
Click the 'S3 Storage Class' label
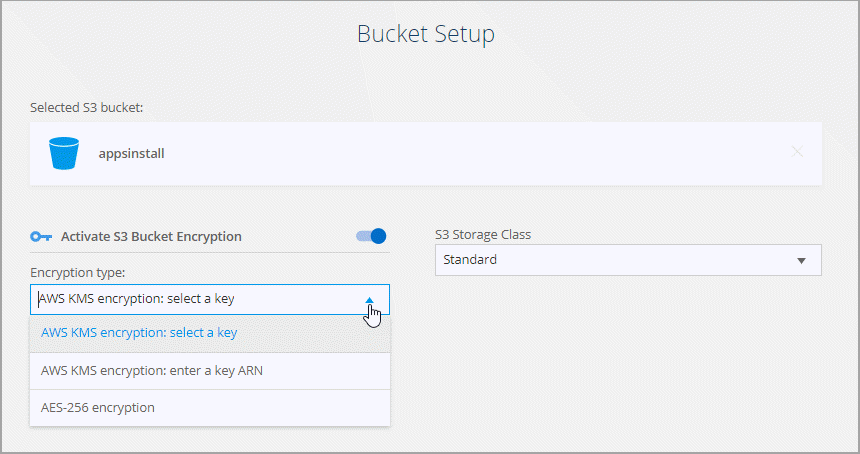click(483, 235)
